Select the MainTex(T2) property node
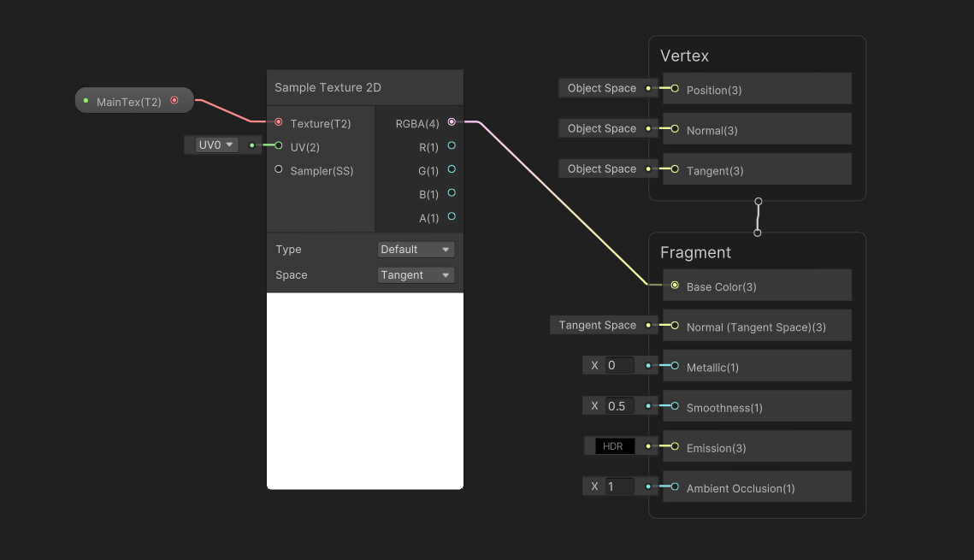This screenshot has height=560, width=974. click(x=129, y=102)
